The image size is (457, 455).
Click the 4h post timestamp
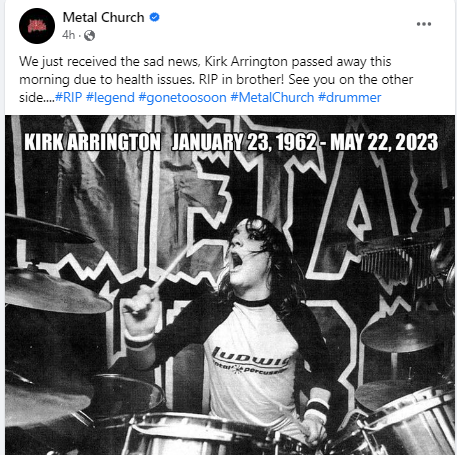pyautogui.click(x=69, y=35)
